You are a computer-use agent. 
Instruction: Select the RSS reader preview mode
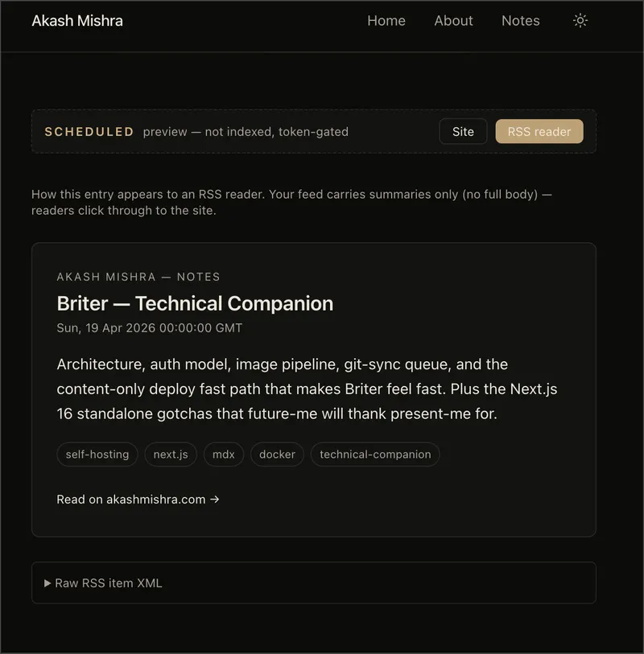pos(539,131)
